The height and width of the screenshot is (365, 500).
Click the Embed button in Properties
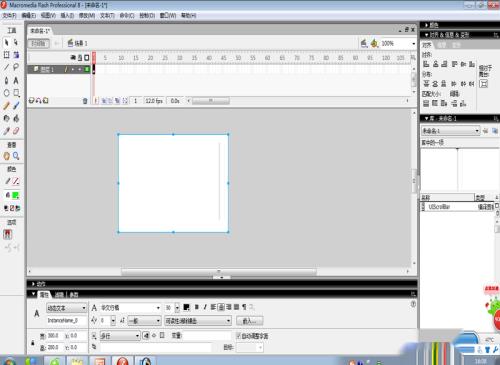(250, 321)
